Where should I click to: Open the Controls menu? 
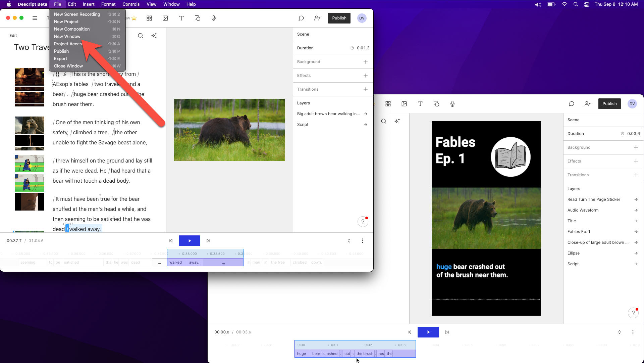click(x=131, y=4)
